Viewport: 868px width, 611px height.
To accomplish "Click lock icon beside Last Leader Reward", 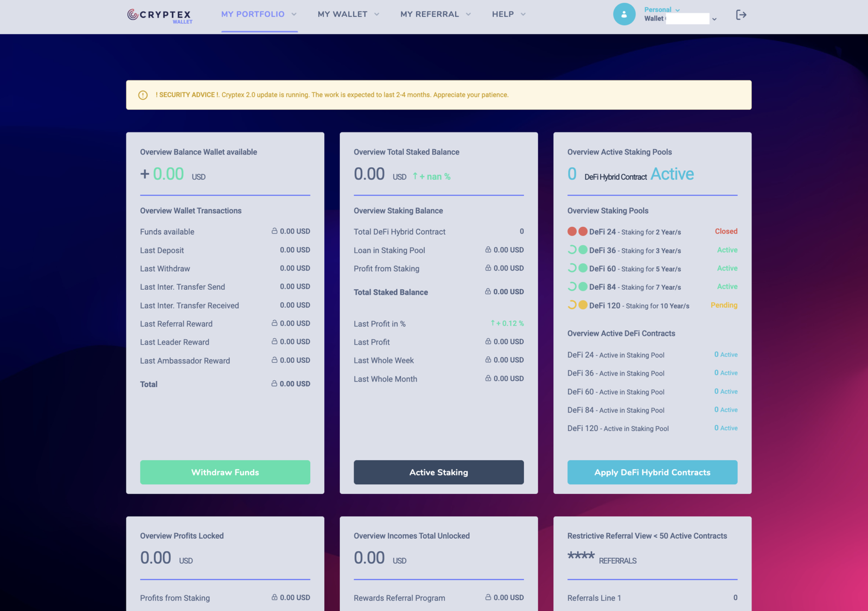I will [275, 341].
